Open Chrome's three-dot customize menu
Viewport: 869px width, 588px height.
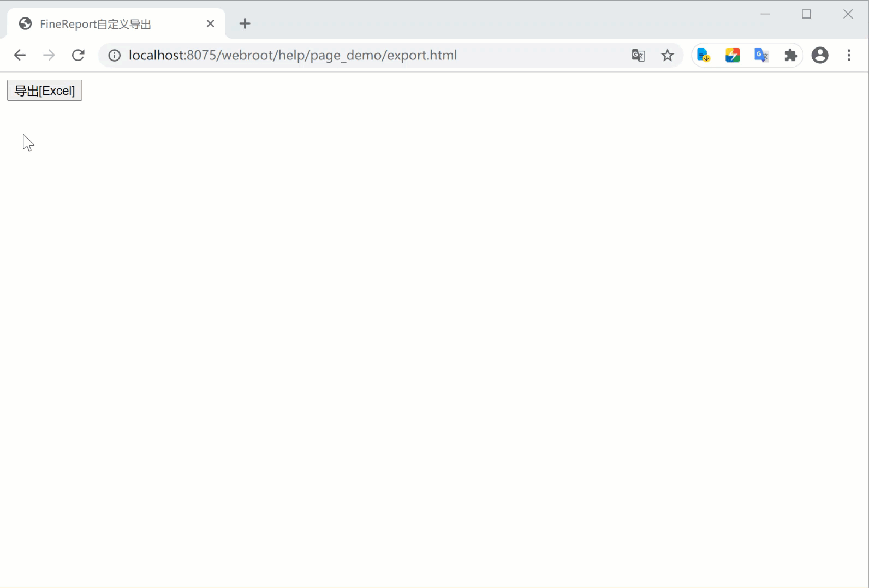(849, 55)
